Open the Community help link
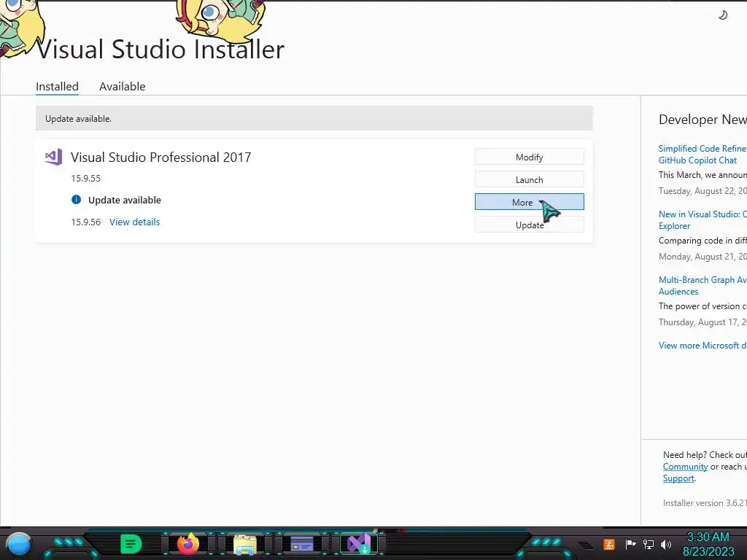Viewport: 747px width, 560px height. (685, 467)
